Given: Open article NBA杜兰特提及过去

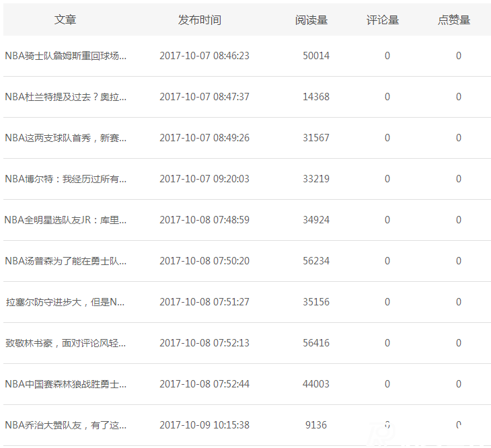Looking at the screenshot, I should (65, 97).
